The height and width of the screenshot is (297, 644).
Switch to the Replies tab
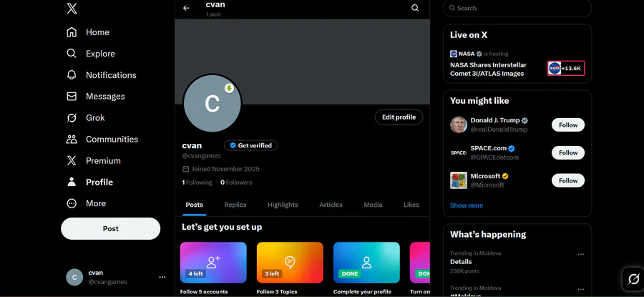(235, 205)
